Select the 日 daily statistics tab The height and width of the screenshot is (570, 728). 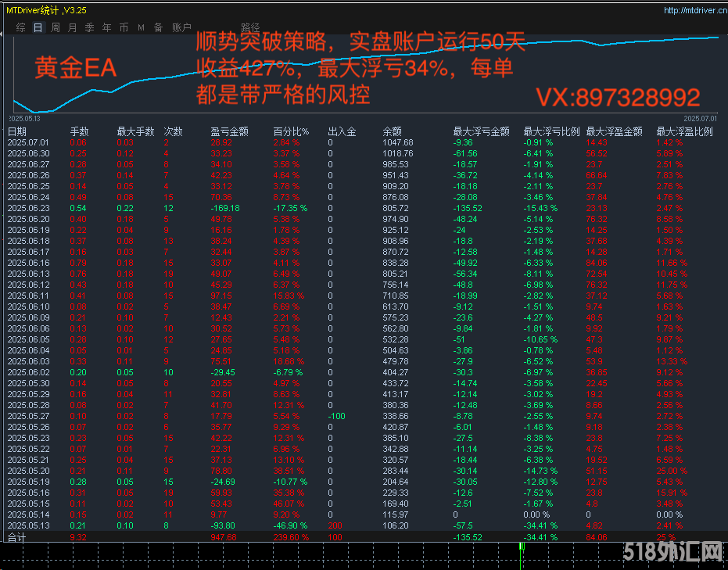[38, 28]
